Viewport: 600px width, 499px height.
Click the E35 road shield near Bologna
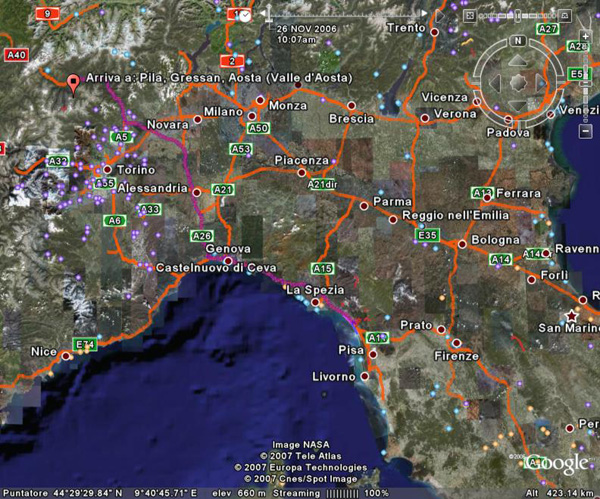428,234
